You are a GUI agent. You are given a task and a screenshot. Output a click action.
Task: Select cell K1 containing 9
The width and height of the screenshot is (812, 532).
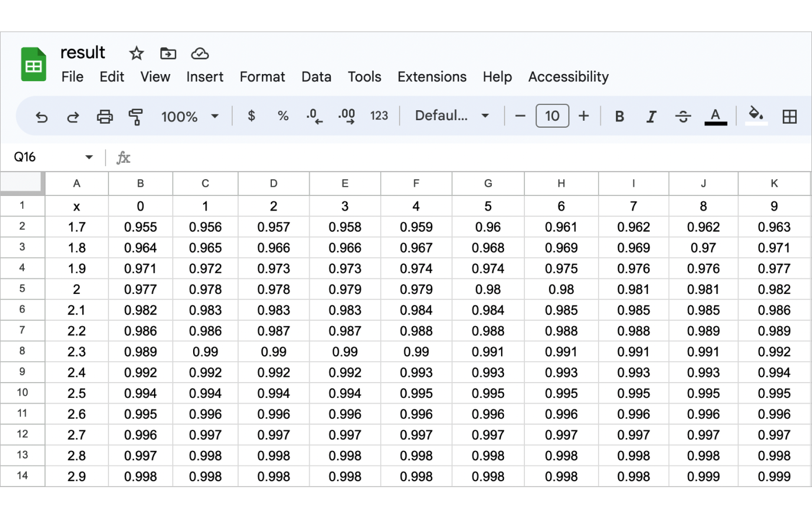pos(774,206)
